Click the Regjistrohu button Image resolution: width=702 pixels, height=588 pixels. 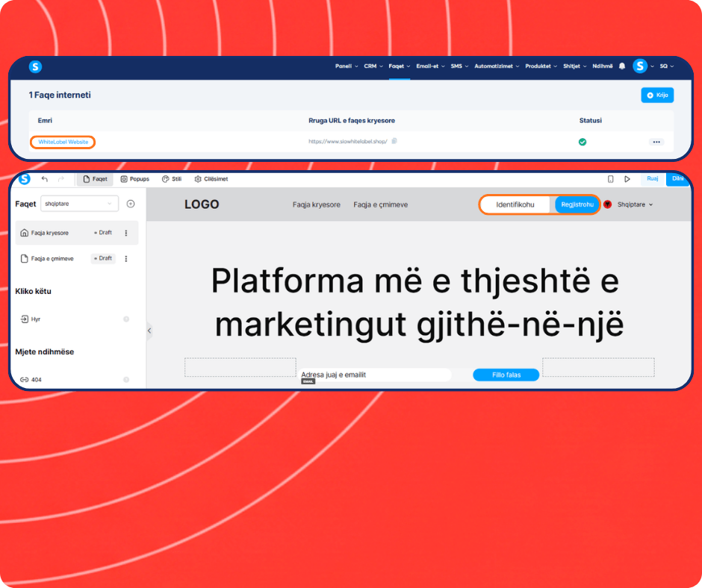[577, 204]
